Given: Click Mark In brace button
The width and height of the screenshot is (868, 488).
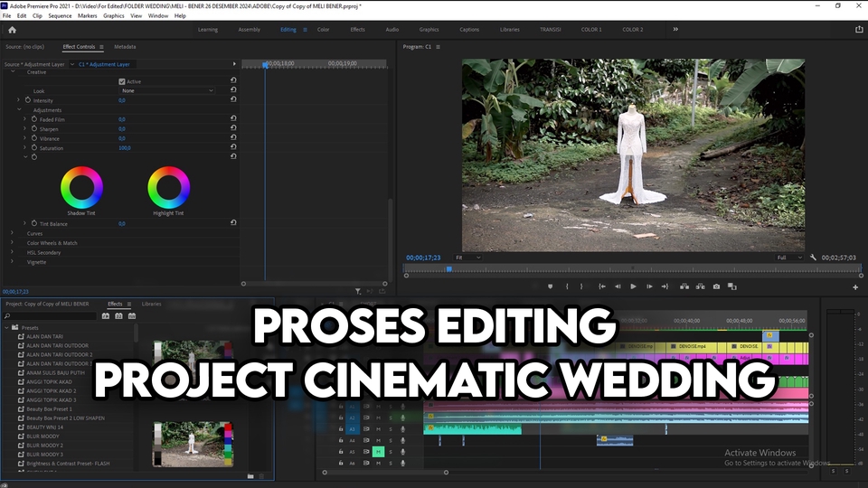Looking at the screenshot, I should tap(567, 286).
